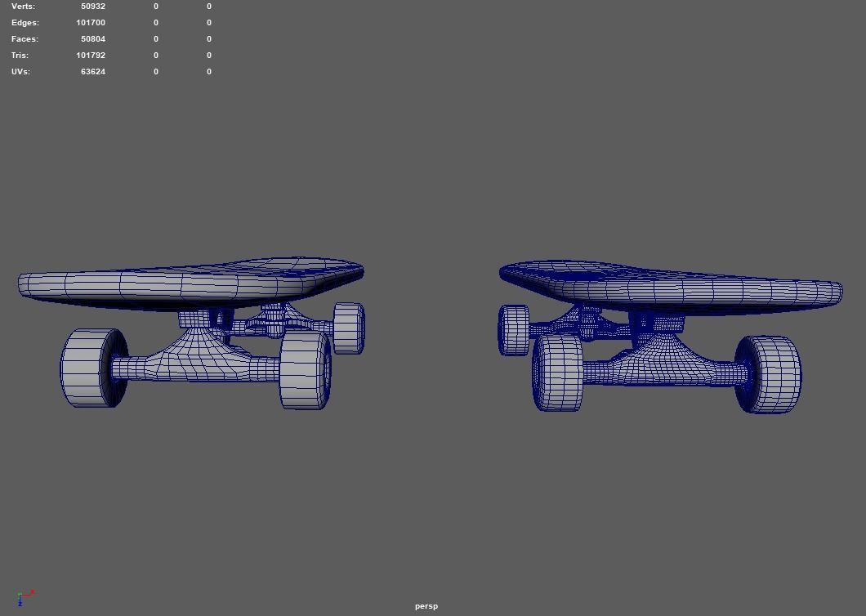
Task: Click the UVs count value 63624
Action: click(93, 71)
